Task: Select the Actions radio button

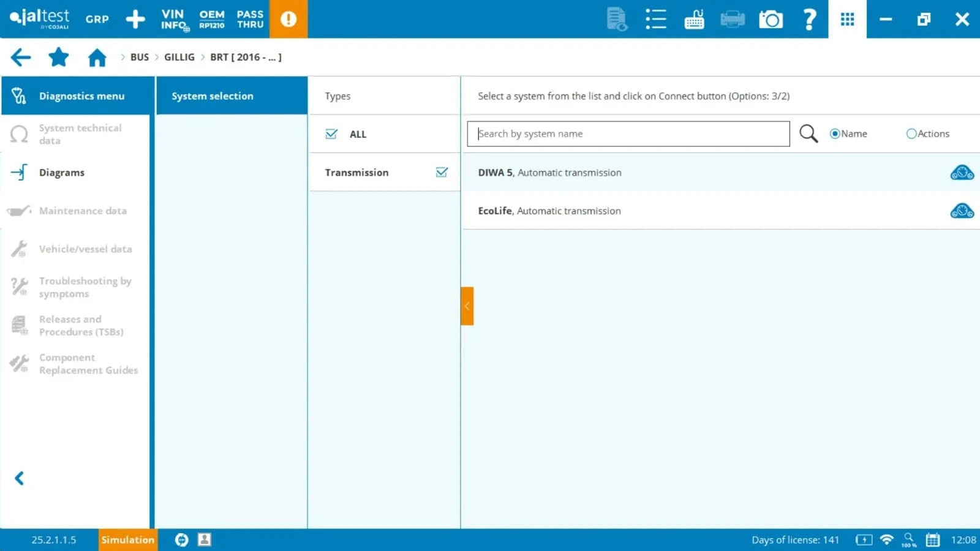Action: click(x=911, y=133)
